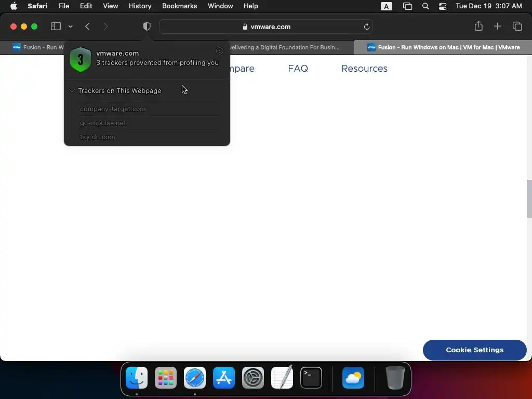Open the sidebar tab group dropdown arrow

coord(71,26)
